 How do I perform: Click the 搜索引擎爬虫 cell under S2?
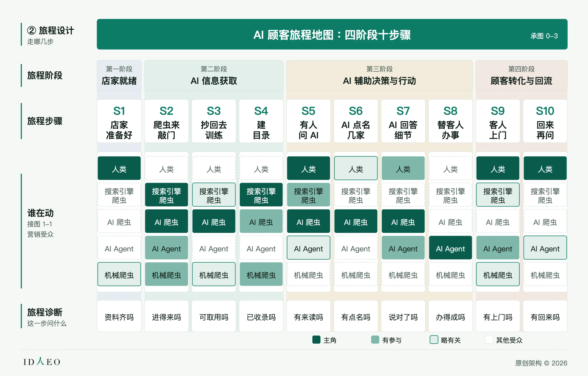[166, 195]
